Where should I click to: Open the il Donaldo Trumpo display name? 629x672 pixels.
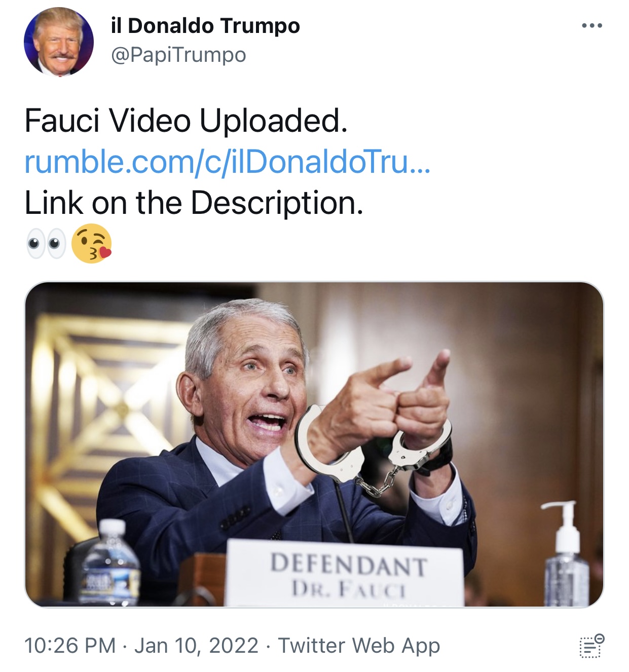tap(205, 26)
